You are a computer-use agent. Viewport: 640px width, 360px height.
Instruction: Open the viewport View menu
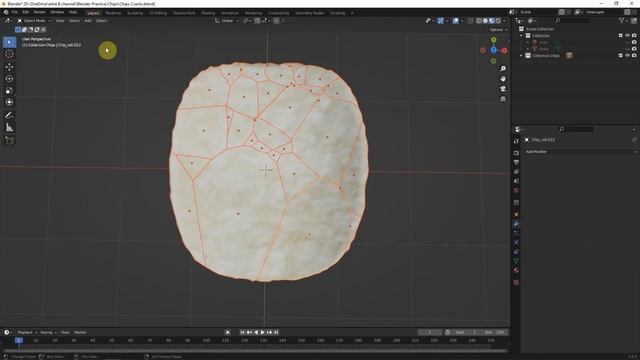[60, 20]
